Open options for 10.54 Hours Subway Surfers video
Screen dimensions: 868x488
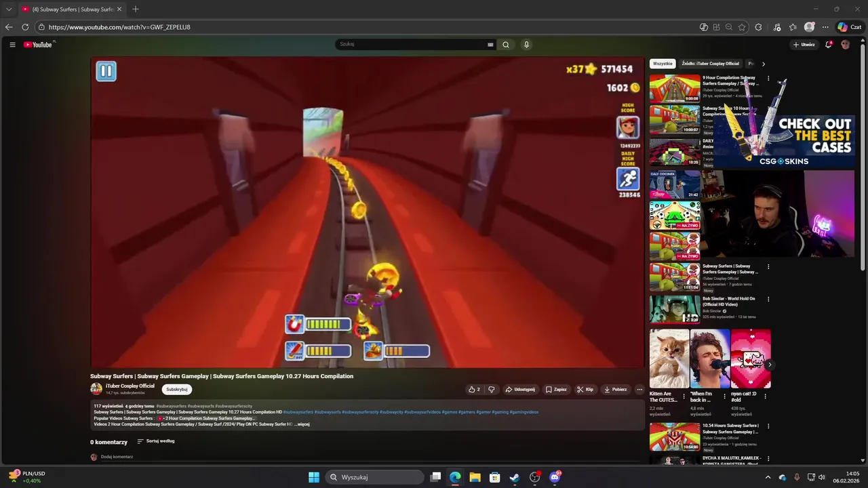pyautogui.click(x=768, y=426)
